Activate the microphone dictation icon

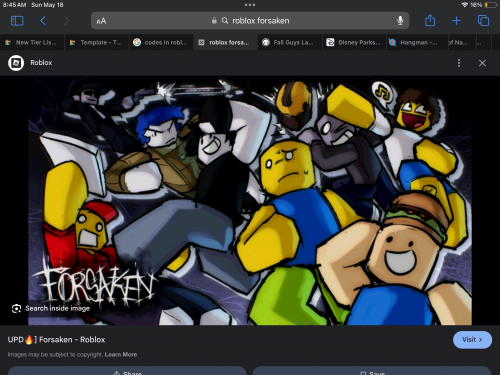point(400,21)
